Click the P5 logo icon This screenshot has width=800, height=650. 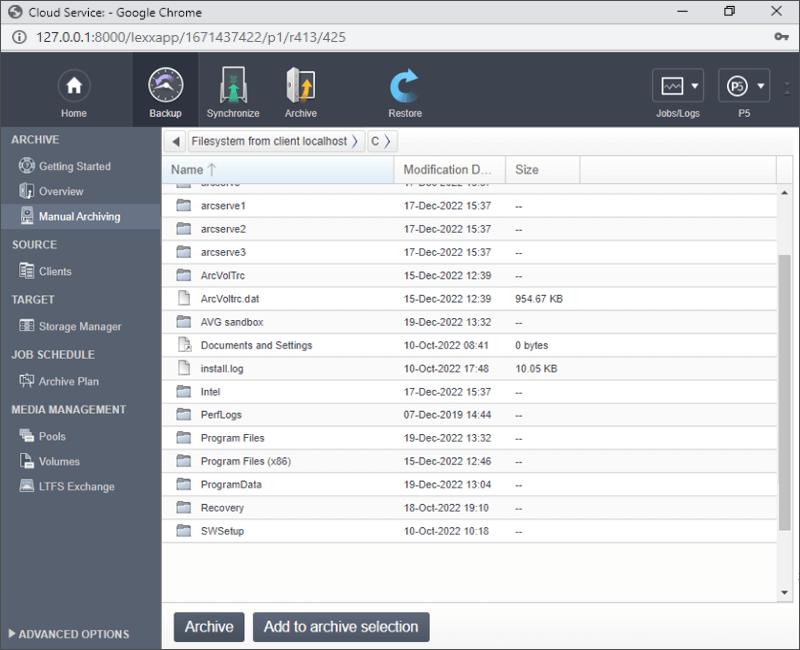pos(737,86)
